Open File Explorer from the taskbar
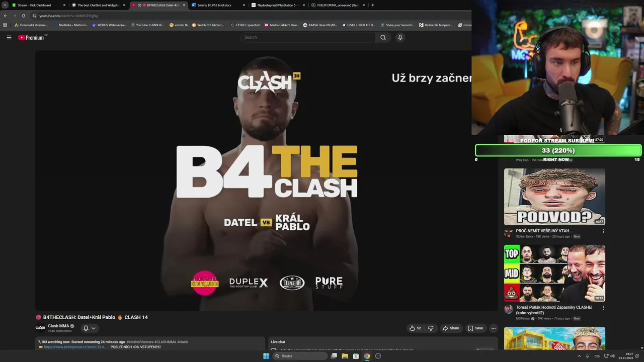Screen dimensions: 644x362 345,356
